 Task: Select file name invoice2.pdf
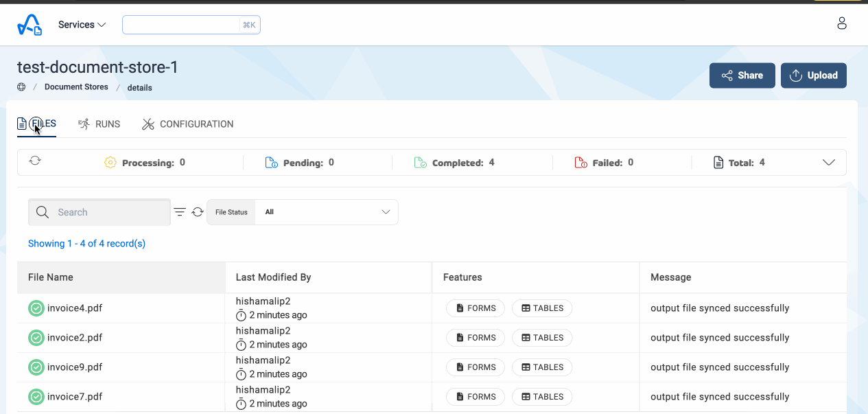[x=75, y=338]
